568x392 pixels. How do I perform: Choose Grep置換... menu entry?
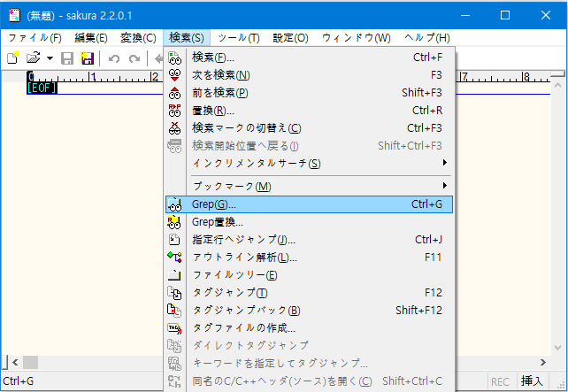pos(309,222)
